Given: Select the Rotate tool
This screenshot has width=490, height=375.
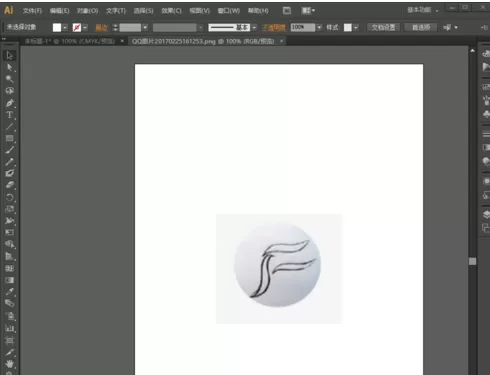Looking at the screenshot, I should [x=9, y=197].
